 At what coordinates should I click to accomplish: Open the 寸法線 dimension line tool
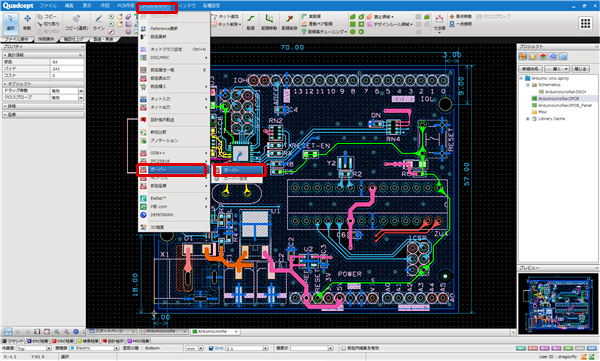tap(439, 23)
